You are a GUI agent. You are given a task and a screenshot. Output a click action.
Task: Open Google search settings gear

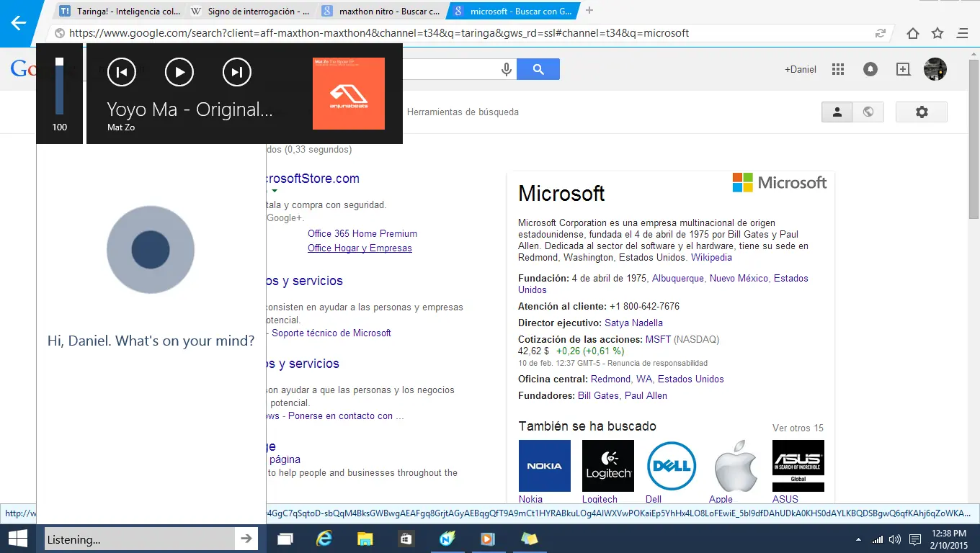pyautogui.click(x=922, y=112)
